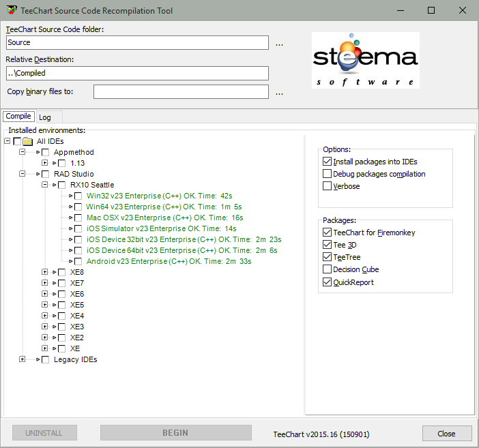This screenshot has height=448, width=479.
Task: Expand the XE7 tree node
Action: coord(44,283)
